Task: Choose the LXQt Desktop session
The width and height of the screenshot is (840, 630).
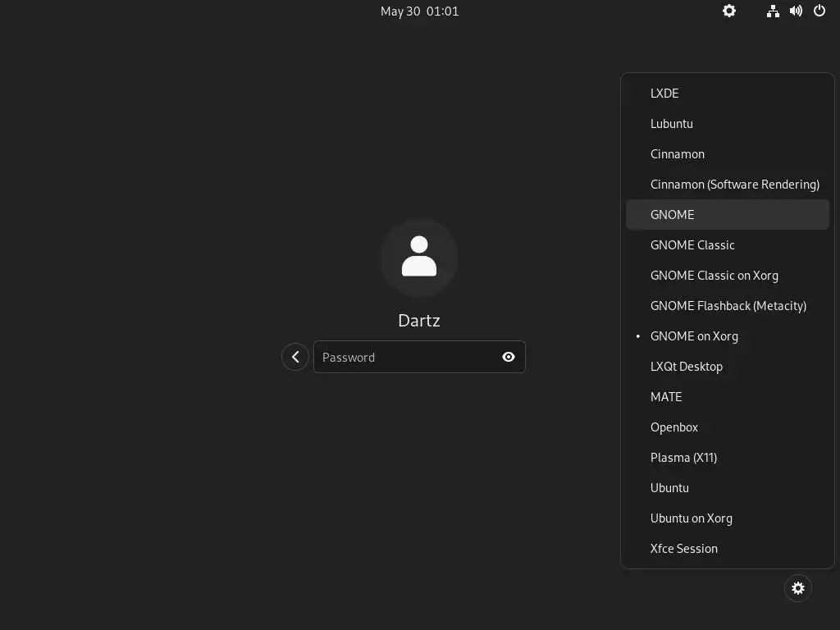Action: tap(728, 367)
